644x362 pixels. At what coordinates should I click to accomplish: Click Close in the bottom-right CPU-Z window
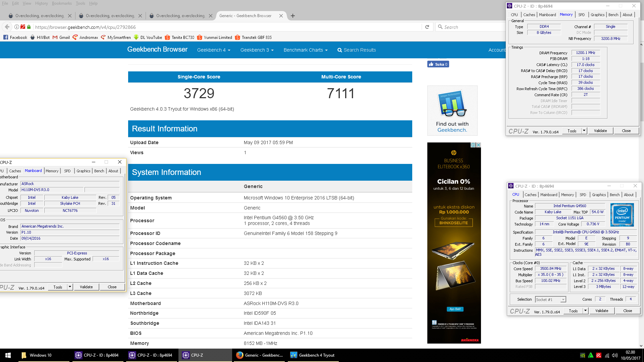point(628,311)
